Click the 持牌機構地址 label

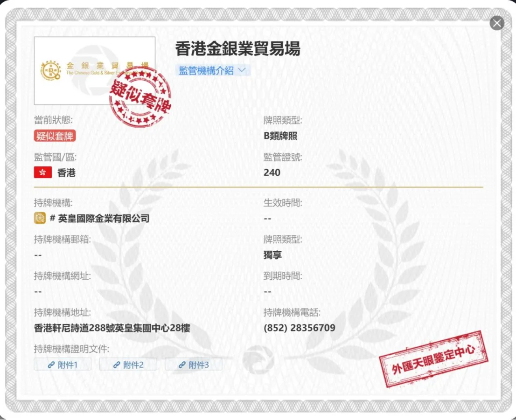63,312
